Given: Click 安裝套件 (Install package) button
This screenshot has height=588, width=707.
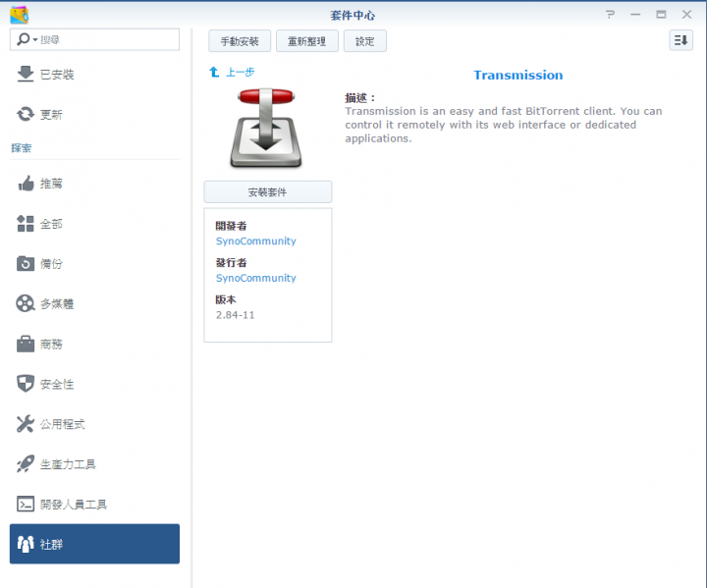Looking at the screenshot, I should (268, 192).
